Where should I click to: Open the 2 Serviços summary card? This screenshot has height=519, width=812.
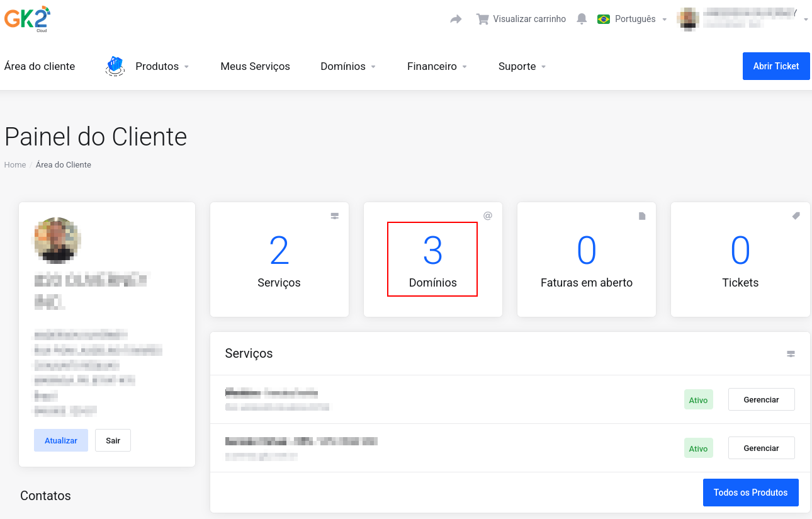279,259
